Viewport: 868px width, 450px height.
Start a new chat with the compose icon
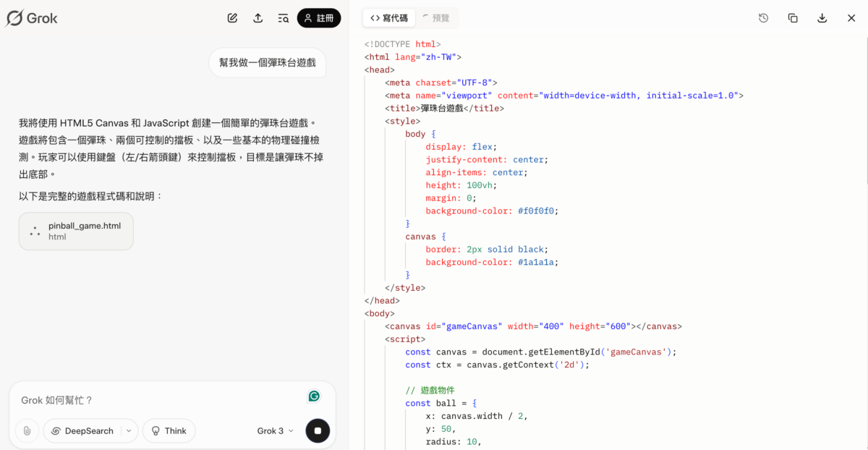click(x=232, y=17)
